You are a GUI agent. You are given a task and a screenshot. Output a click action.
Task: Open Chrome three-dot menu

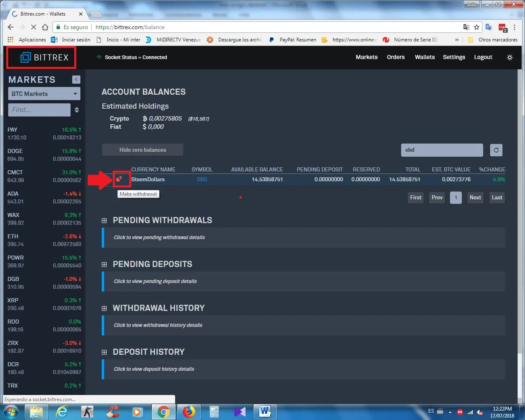pyautogui.click(x=514, y=27)
